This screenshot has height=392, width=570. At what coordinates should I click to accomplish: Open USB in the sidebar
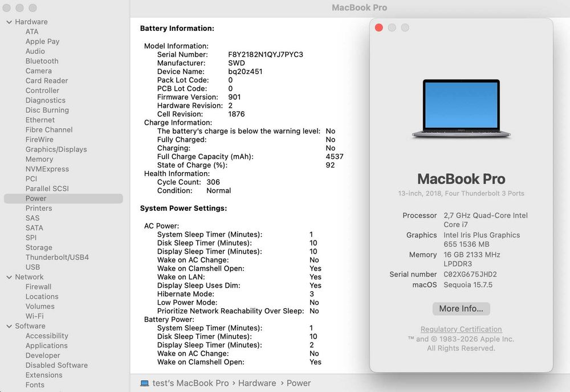[32, 267]
